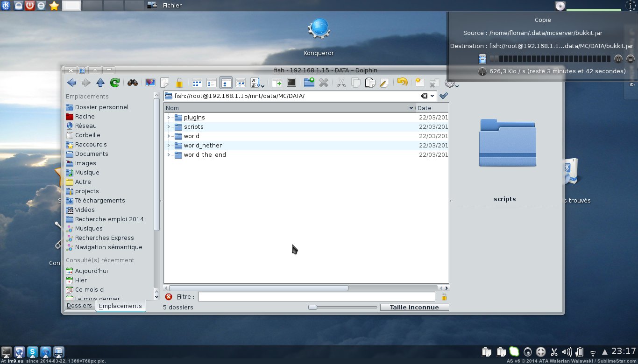Open the Find tool with the binoculars icon
This screenshot has width=638, height=364.
tap(133, 83)
